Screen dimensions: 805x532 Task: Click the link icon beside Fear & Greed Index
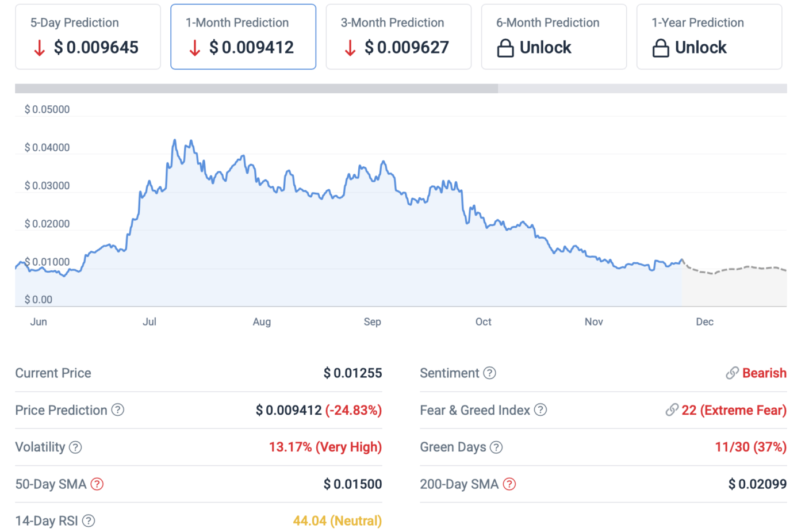pyautogui.click(x=670, y=410)
